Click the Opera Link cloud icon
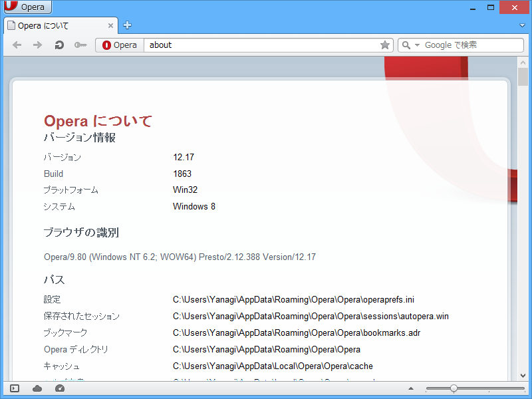This screenshot has height=399, width=532. tap(37, 388)
